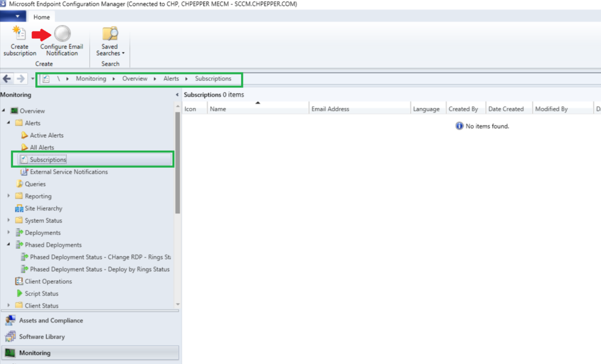Sort by the Modified By column
Image resolution: width=601 pixels, height=364 pixels.
pos(562,108)
